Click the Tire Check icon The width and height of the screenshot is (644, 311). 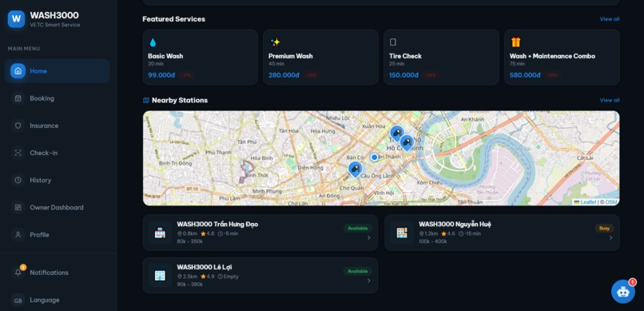tap(393, 42)
